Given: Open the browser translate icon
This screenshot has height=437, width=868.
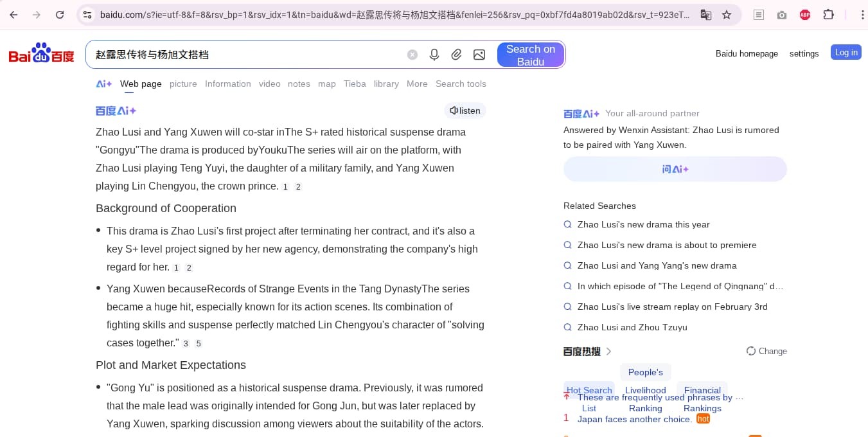Looking at the screenshot, I should pyautogui.click(x=705, y=15).
